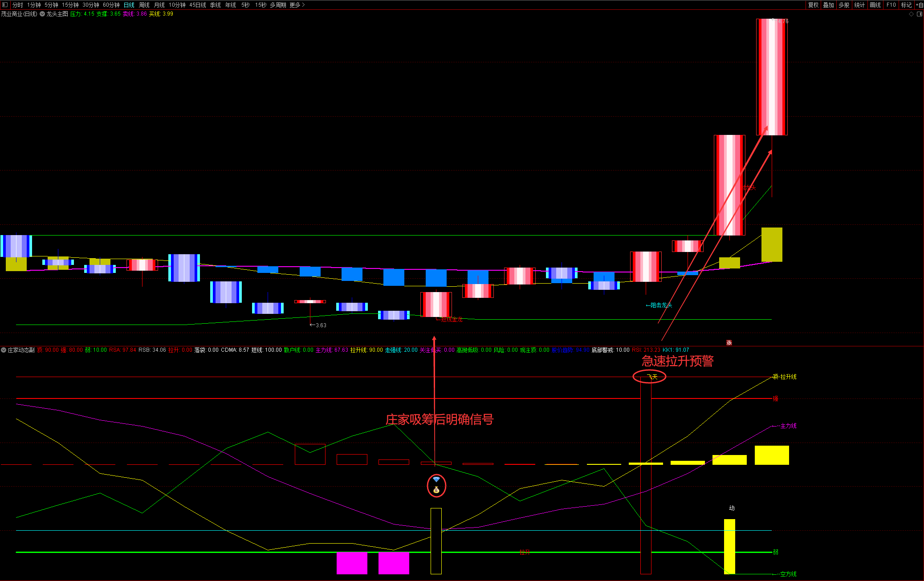Open the 画线 drawing tools
The width and height of the screenshot is (924, 581).
(x=875, y=5)
